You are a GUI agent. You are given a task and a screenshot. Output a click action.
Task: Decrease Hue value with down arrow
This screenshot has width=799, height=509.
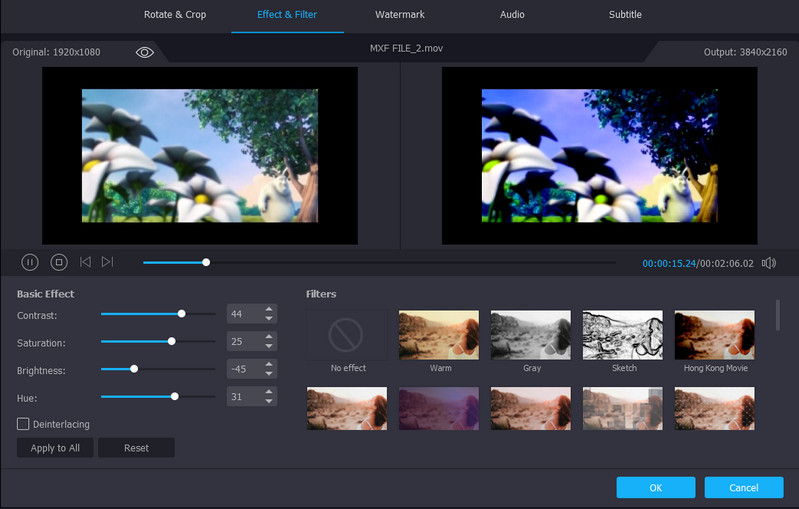tap(268, 402)
